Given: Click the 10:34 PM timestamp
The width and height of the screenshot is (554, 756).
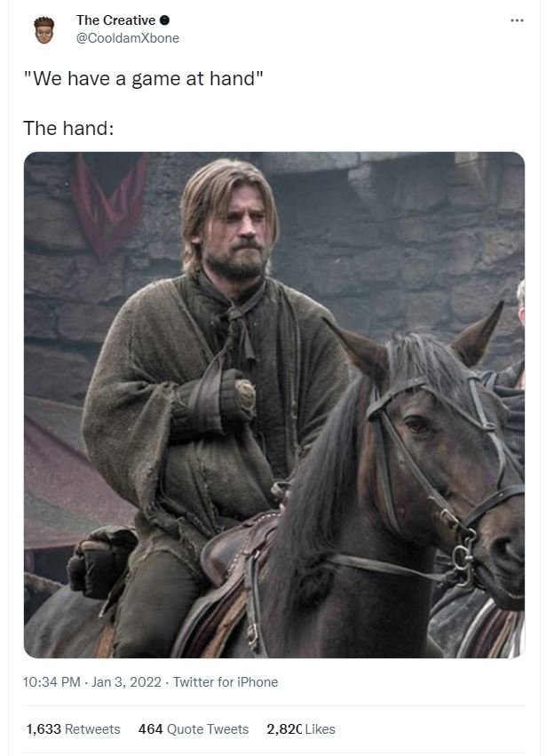Looking at the screenshot, I should (51, 682).
